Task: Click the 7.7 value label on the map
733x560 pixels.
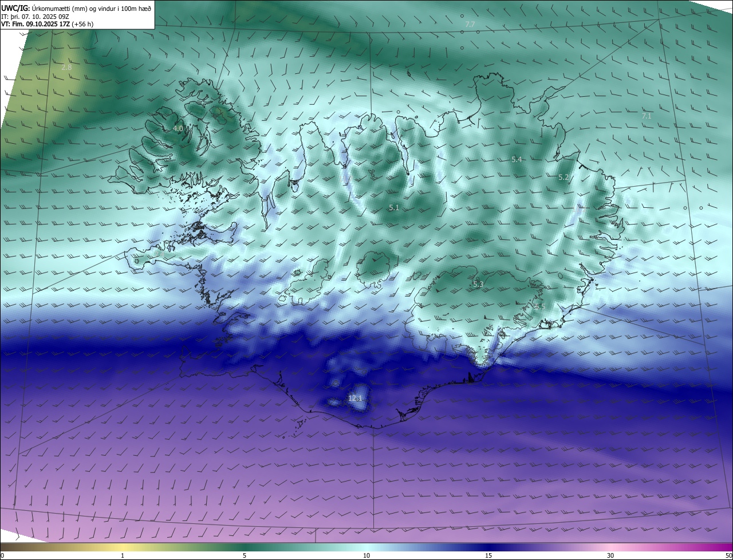Action: tap(470, 24)
